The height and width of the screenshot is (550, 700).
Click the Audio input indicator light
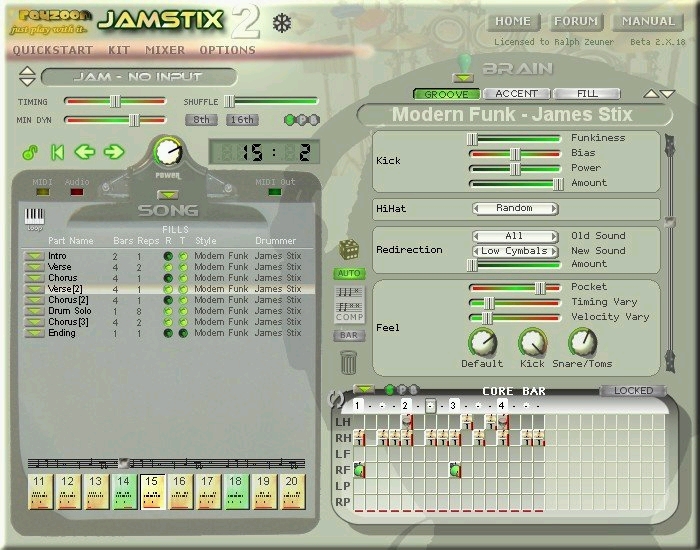(x=77, y=192)
